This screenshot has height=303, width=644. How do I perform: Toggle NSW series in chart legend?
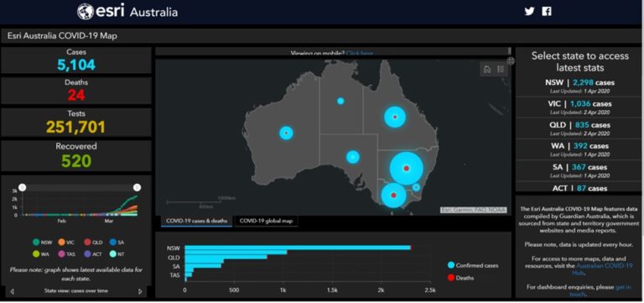[x=42, y=243]
